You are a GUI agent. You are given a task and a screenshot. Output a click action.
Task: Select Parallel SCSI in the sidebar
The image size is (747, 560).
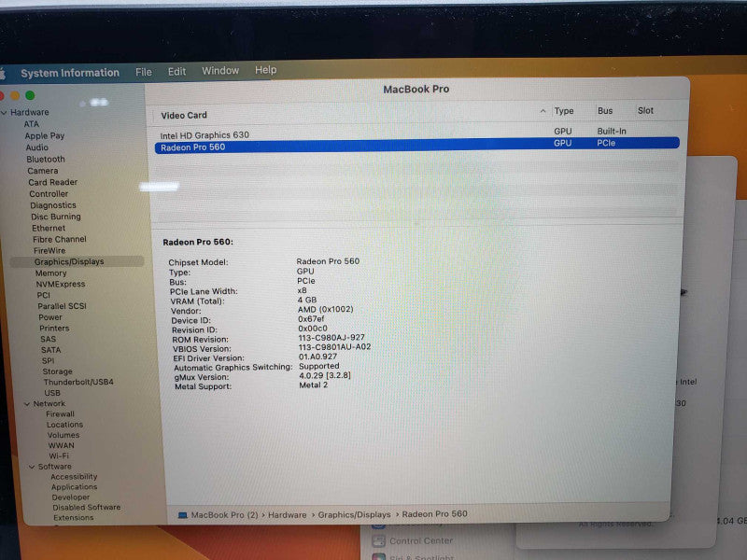click(62, 306)
